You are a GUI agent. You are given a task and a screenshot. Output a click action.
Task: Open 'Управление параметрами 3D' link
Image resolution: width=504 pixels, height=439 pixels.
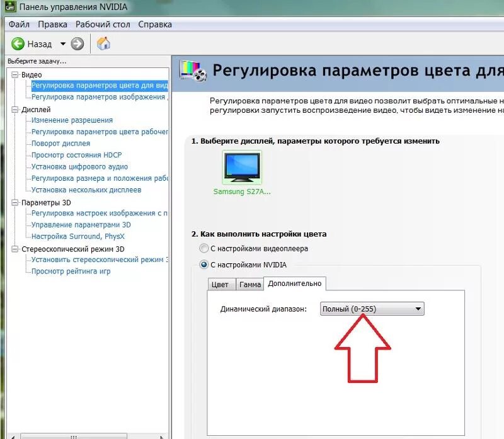click(x=81, y=225)
